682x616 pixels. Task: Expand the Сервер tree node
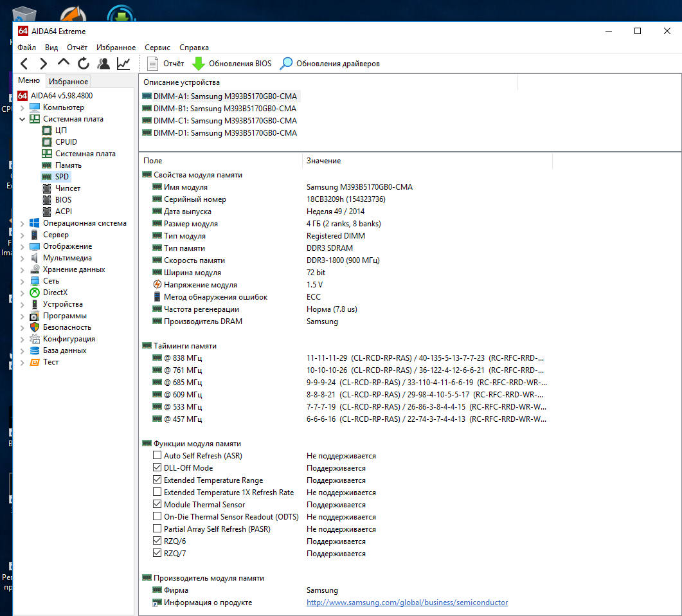[x=22, y=235]
